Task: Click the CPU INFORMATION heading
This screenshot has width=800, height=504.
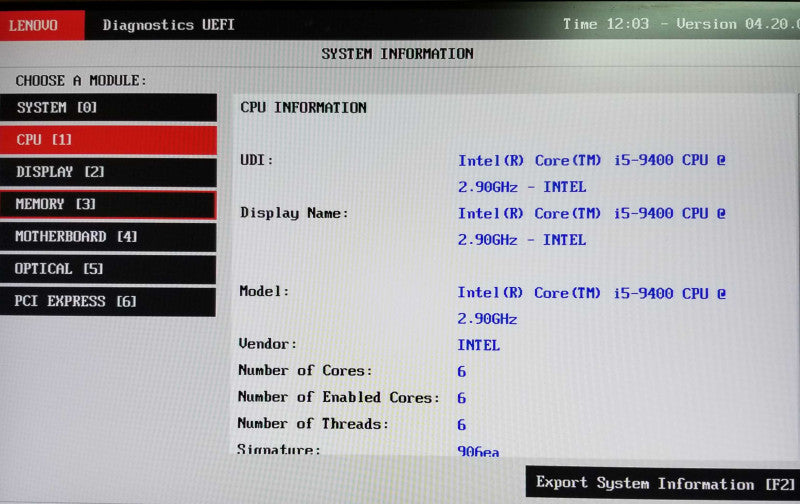Action: click(304, 108)
